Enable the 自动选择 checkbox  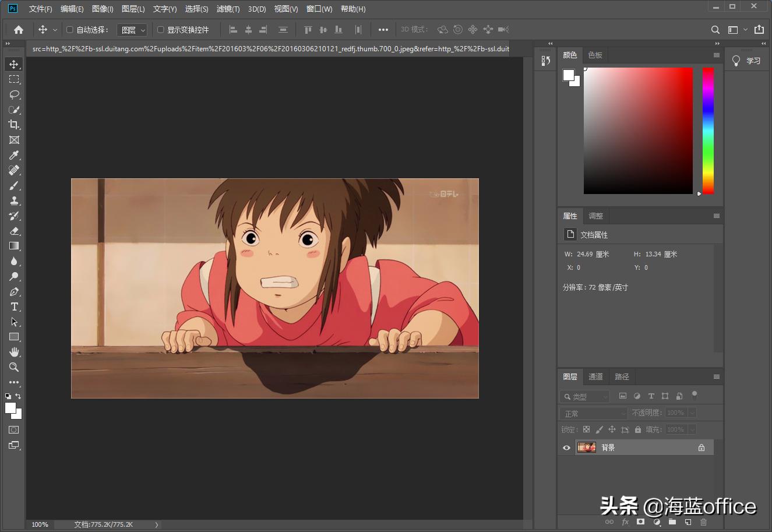coord(69,29)
